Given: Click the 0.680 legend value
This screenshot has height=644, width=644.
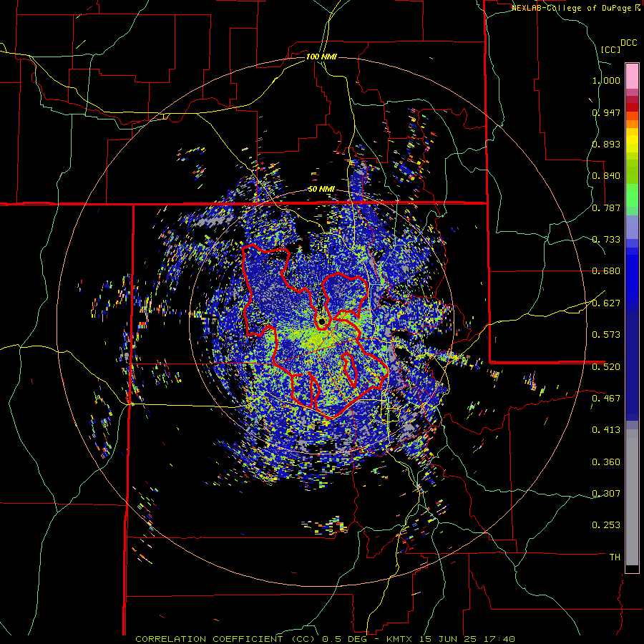Looking at the screenshot, I should (606, 271).
